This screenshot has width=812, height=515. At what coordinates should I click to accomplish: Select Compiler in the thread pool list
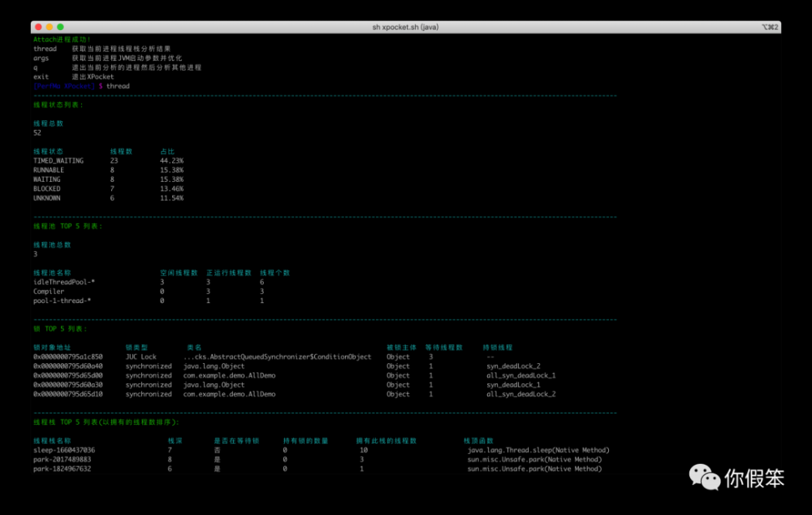48,292
